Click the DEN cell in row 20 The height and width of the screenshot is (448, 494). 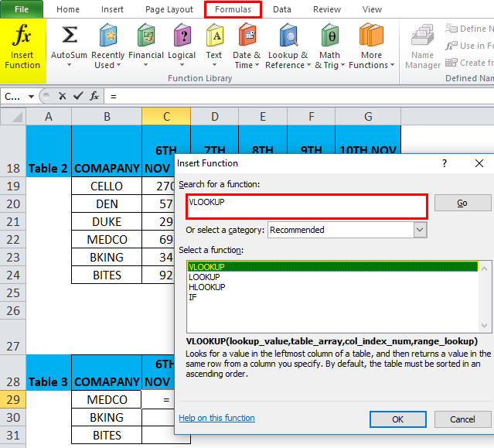(x=107, y=204)
